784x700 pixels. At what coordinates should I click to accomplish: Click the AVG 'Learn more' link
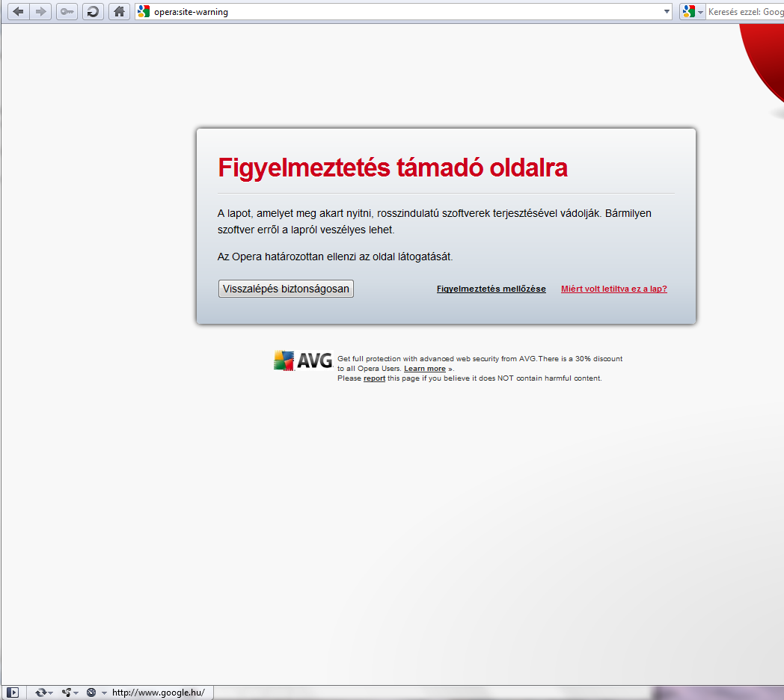point(424,369)
